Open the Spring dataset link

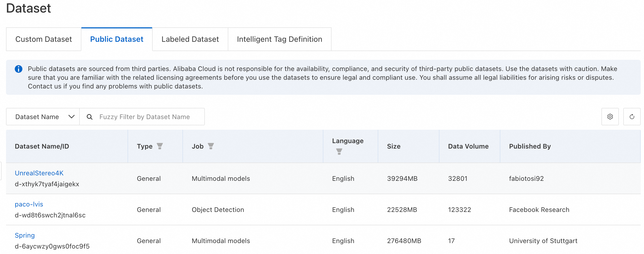coord(25,235)
